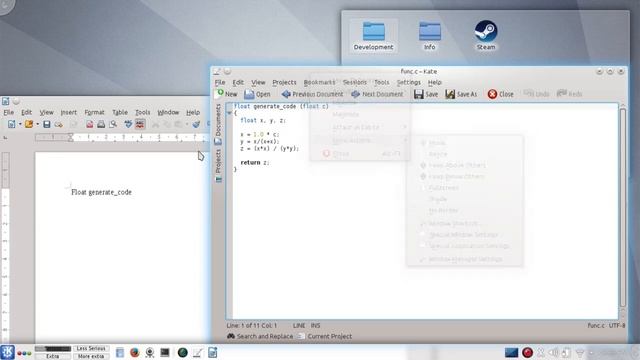This screenshot has width=640, height=360.
Task: Switch to the 'More extra' desktop
Action: click(x=91, y=356)
